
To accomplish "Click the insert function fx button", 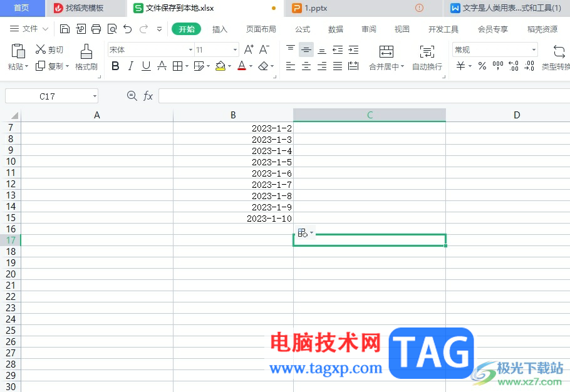I will point(148,96).
